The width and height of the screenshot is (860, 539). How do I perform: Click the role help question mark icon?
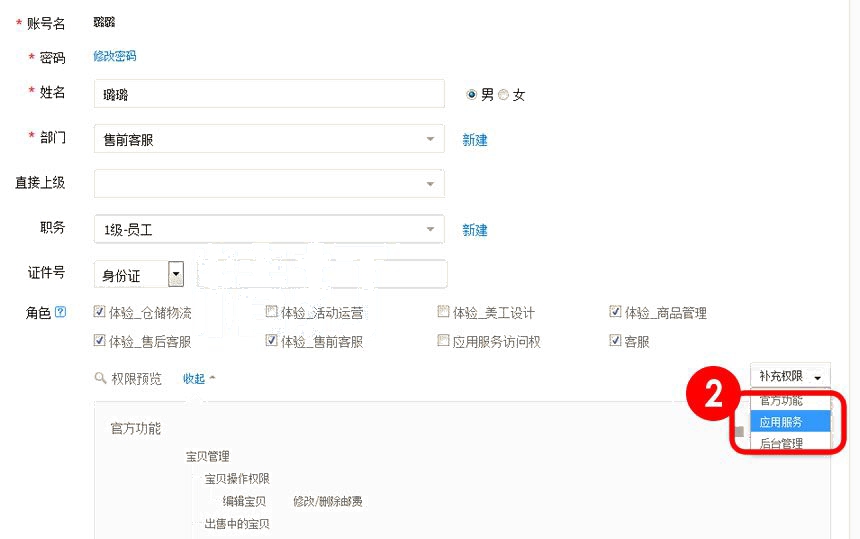point(60,312)
